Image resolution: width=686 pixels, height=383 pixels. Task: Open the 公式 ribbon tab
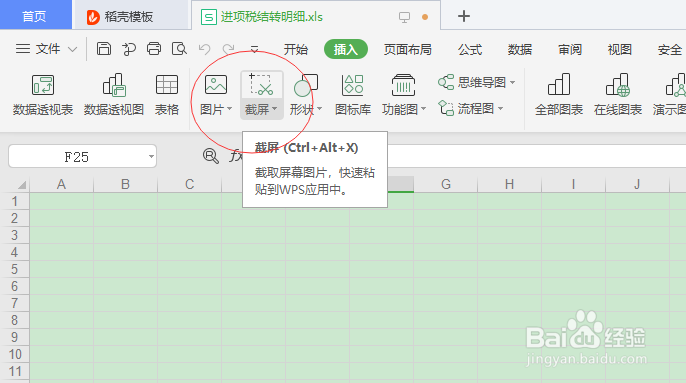tap(470, 49)
